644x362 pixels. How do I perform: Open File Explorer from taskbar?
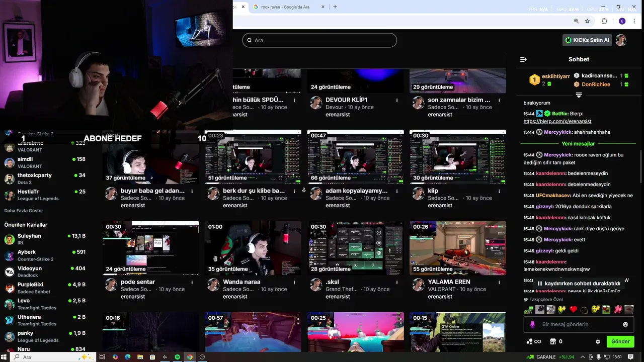pyautogui.click(x=140, y=357)
